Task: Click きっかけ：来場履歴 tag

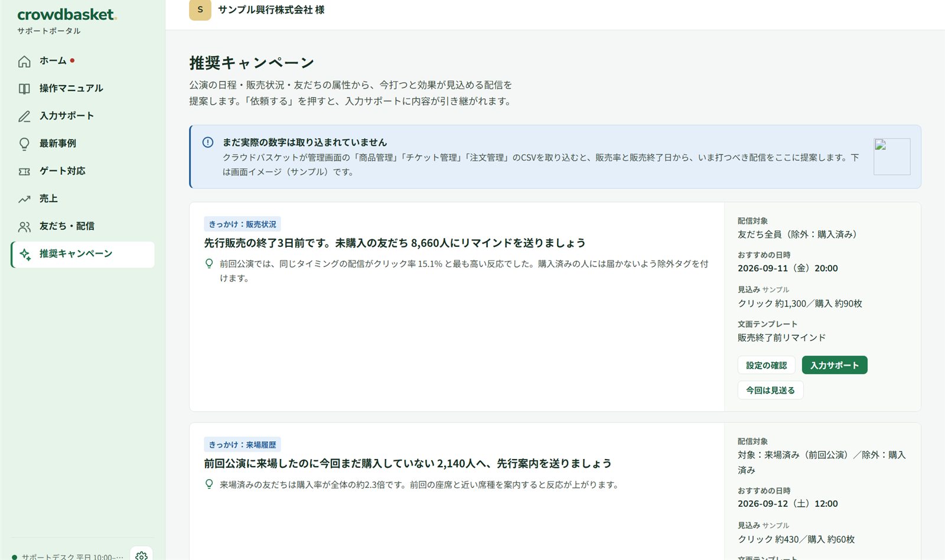Action: (x=242, y=445)
